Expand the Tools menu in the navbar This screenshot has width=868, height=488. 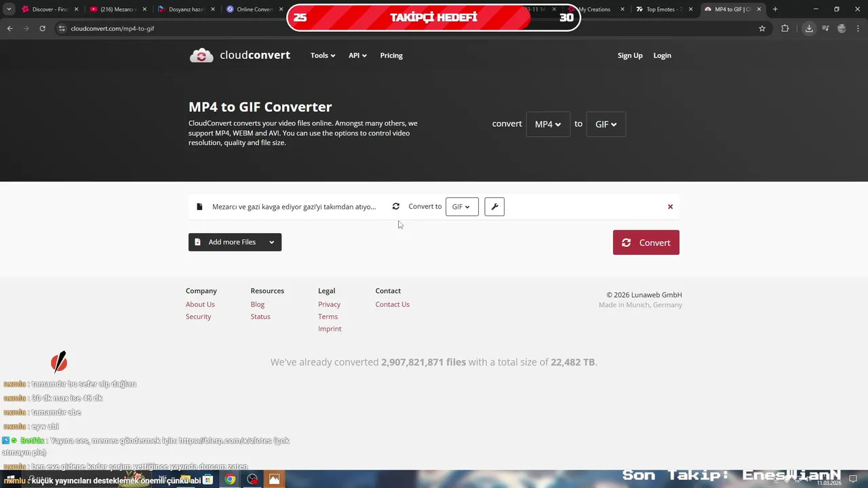click(x=323, y=56)
